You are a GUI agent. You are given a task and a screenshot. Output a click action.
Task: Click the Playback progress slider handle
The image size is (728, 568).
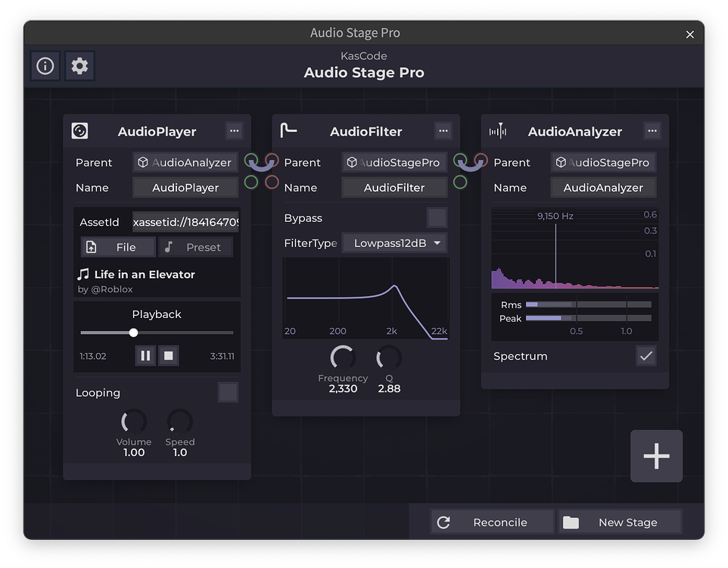tap(133, 332)
